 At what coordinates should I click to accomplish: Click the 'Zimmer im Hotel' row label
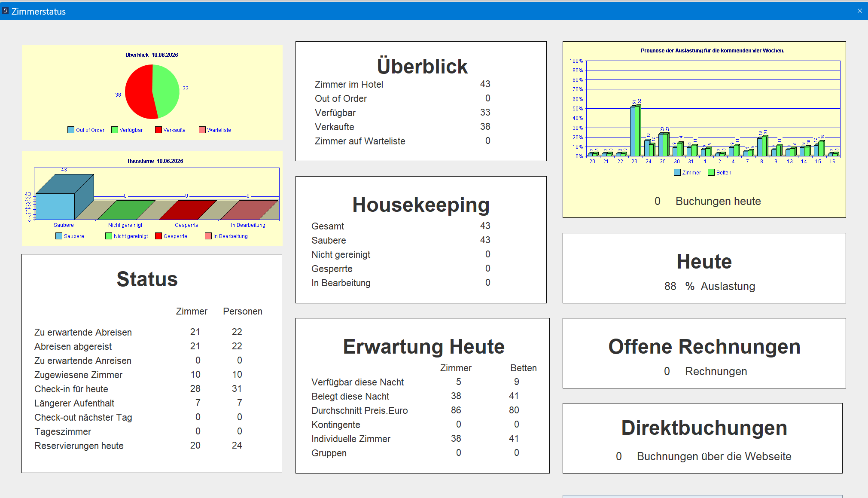pyautogui.click(x=349, y=84)
